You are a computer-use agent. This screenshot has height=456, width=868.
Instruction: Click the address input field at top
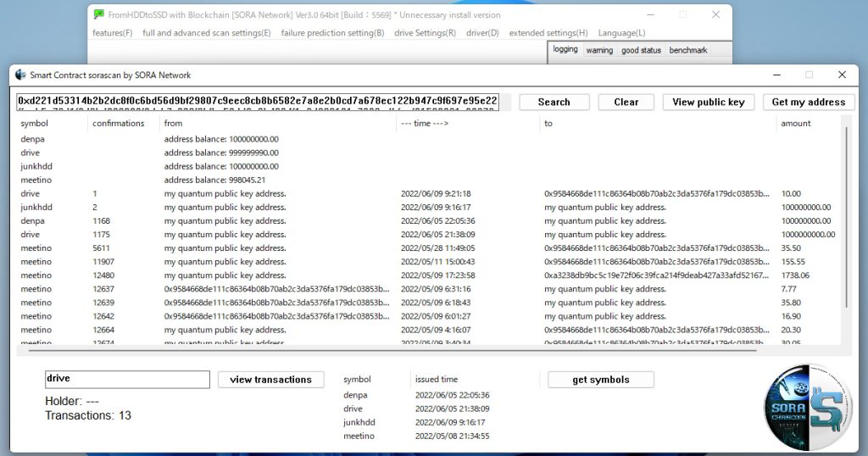pos(258,102)
